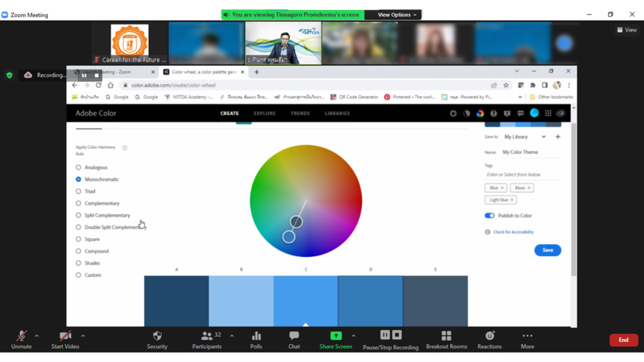
Task: Select the Color wheel browser tab
Action: (x=203, y=72)
